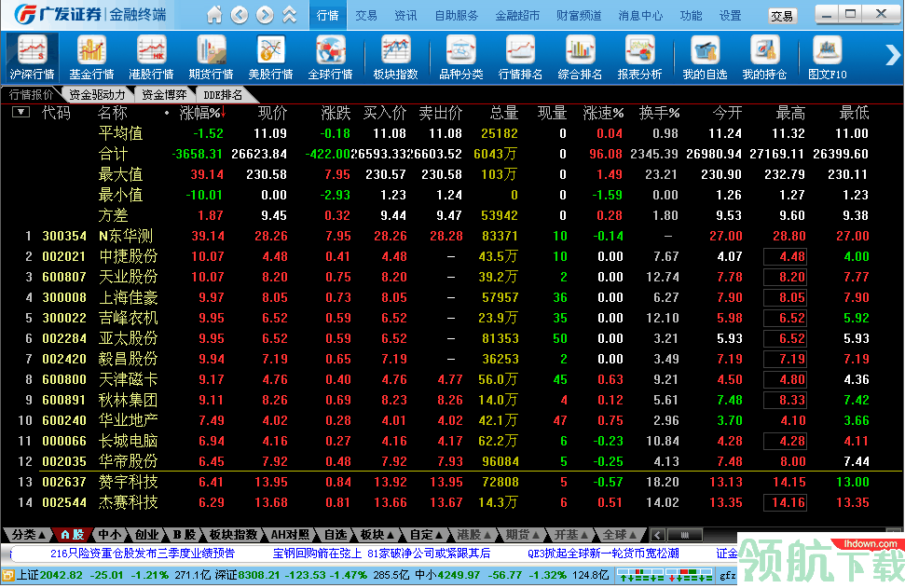The height and width of the screenshot is (588, 905).
Task: Open 我的自选 watchlist icon
Action: pos(705,57)
